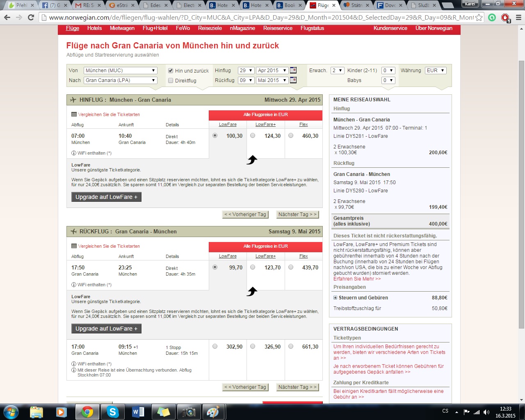Screen dimensions: 525x420
Task: Click the WiFi info icon for the 17:00 flight
Action: 74,364
